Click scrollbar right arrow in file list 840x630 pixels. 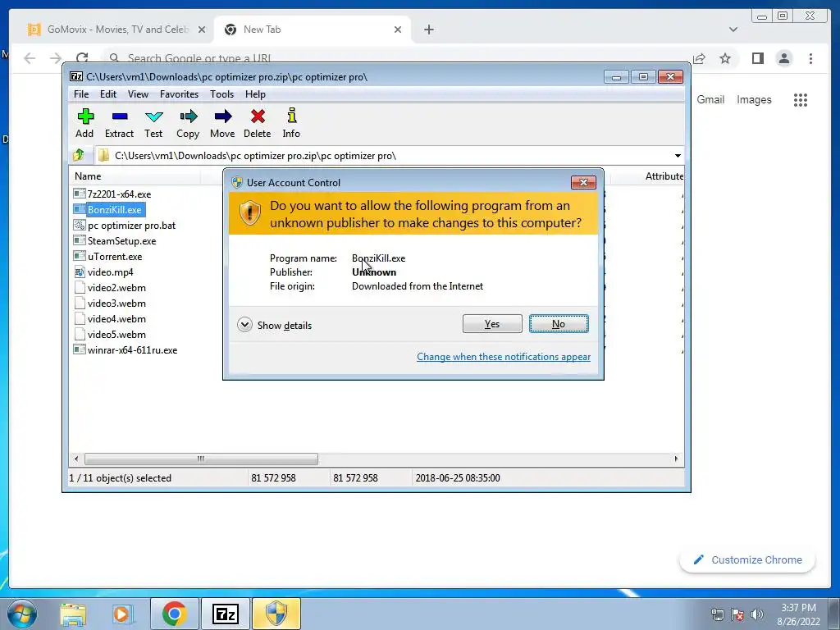point(676,459)
